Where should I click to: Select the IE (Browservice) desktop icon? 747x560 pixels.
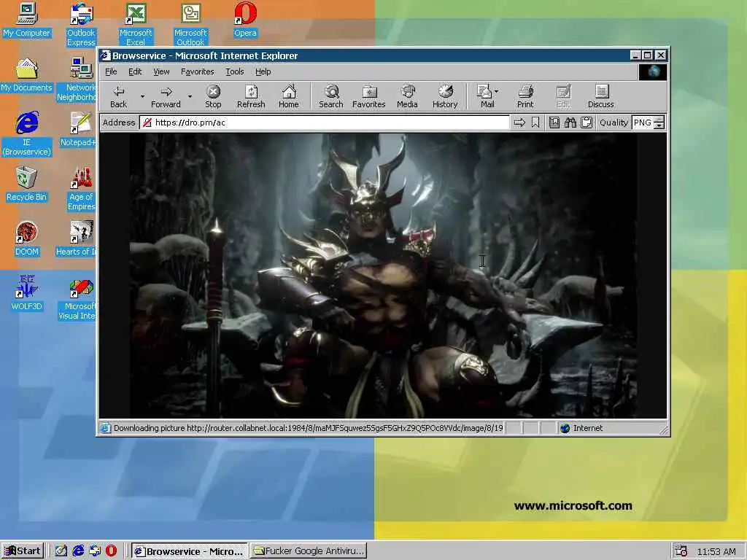(x=27, y=134)
